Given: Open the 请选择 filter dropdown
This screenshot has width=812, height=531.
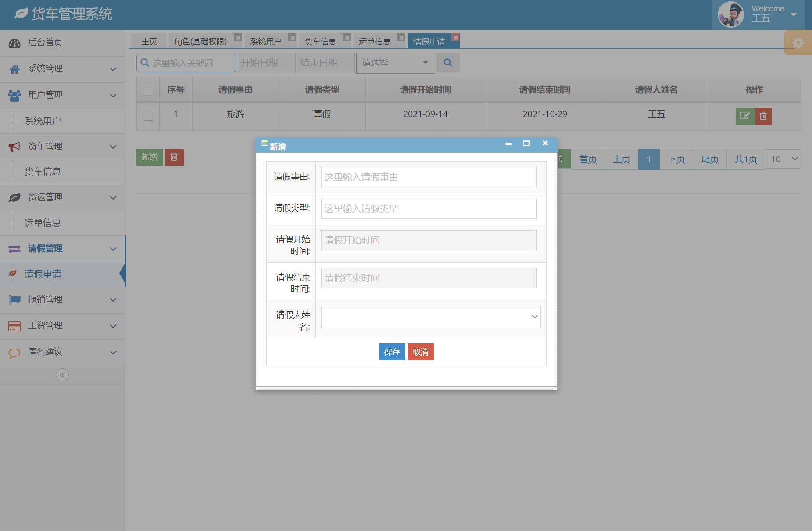Looking at the screenshot, I should (x=394, y=63).
